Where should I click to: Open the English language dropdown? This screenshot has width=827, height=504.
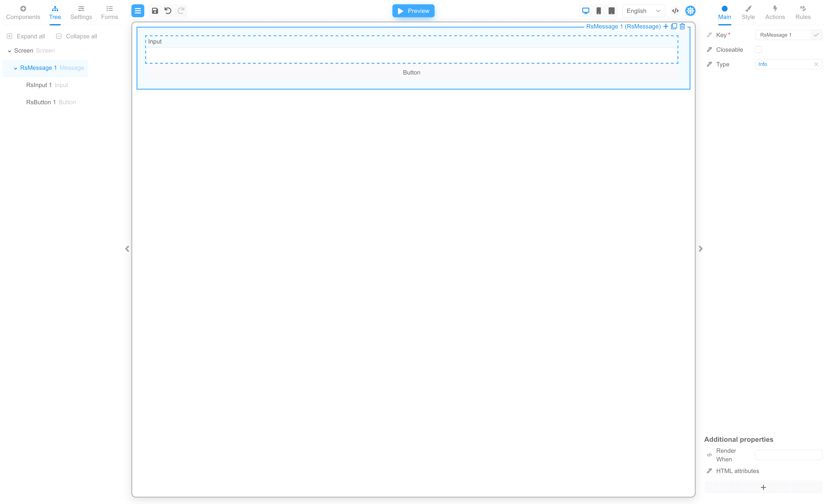click(643, 10)
